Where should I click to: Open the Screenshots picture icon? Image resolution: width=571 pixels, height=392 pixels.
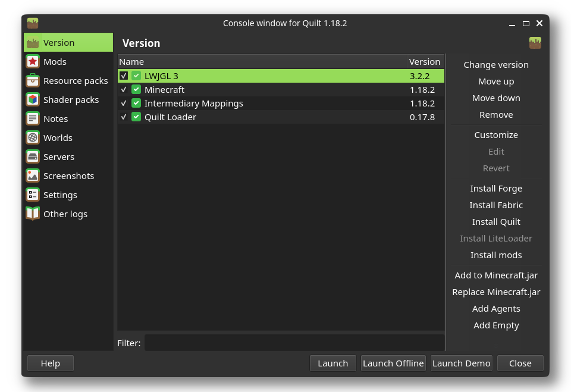coord(33,176)
